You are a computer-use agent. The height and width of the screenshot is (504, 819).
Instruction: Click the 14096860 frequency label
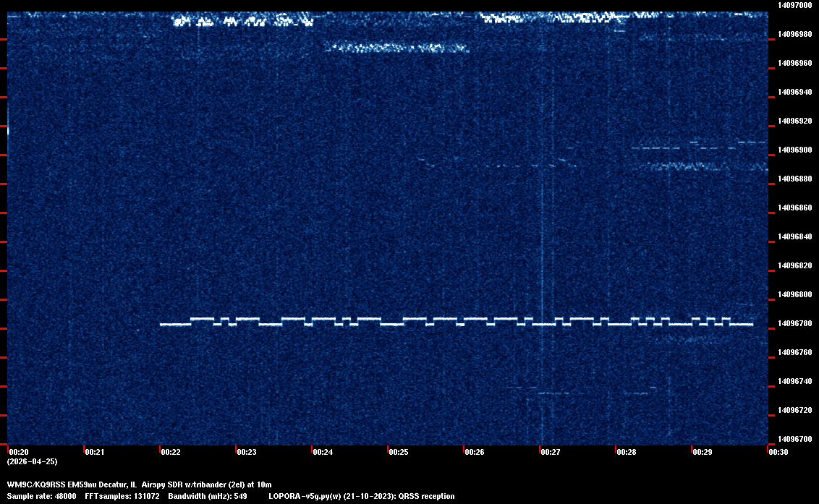(795, 208)
